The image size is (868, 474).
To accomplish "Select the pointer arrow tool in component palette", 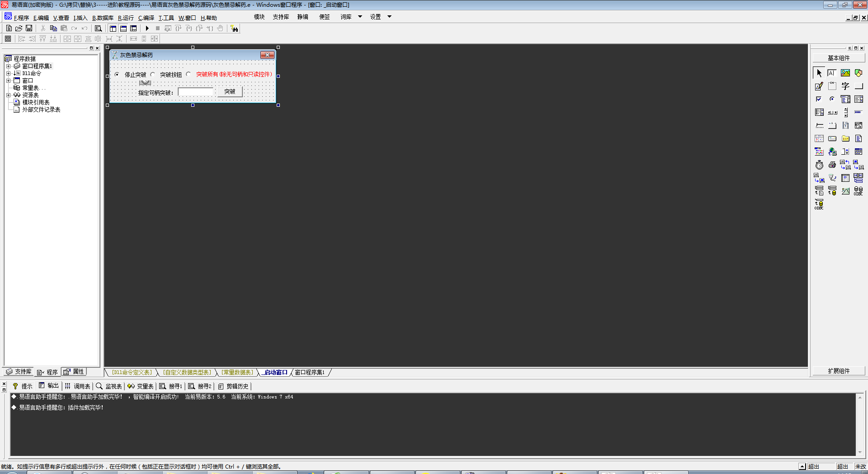I will tap(819, 73).
